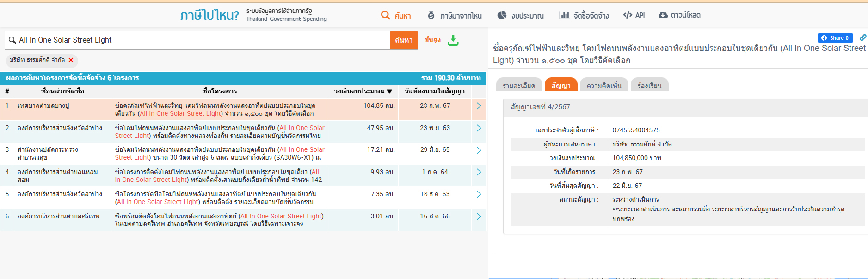Open ขั้นสูง advanced search link
This screenshot has height=279, width=868.
click(432, 40)
